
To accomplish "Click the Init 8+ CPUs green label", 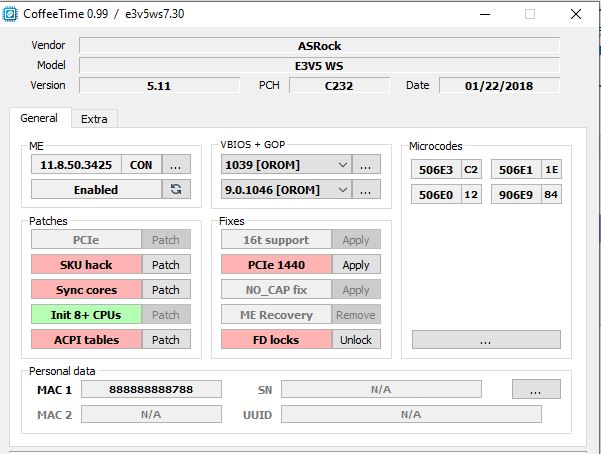I will 87,315.
